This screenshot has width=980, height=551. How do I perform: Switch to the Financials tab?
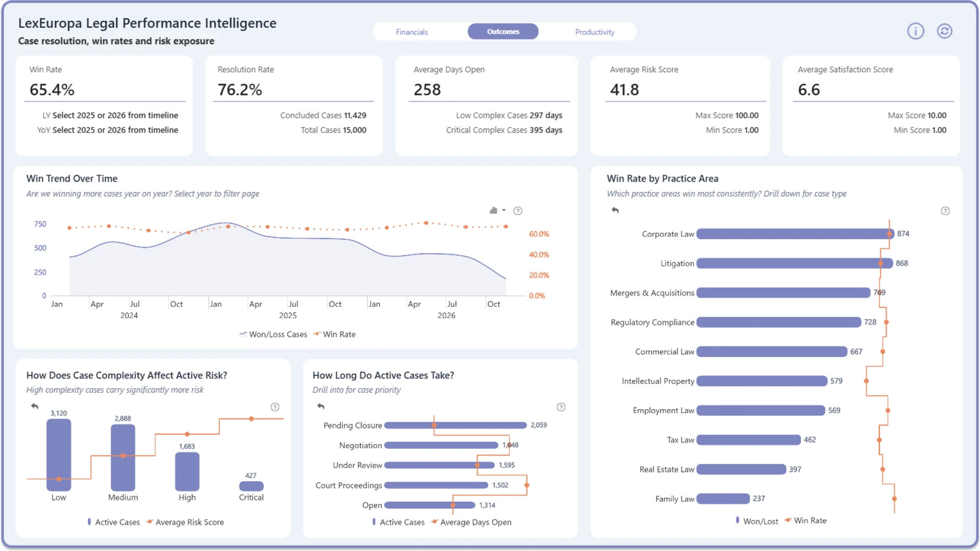point(412,32)
